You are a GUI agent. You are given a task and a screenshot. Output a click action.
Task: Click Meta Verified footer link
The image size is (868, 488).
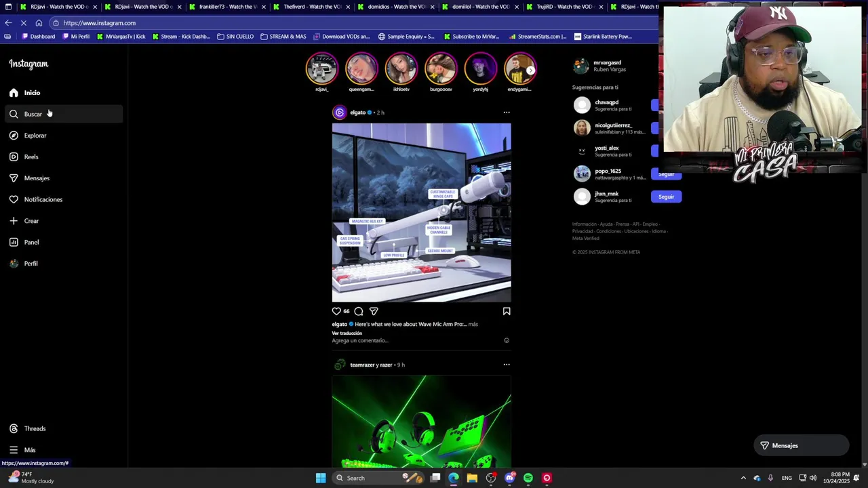pyautogui.click(x=585, y=239)
